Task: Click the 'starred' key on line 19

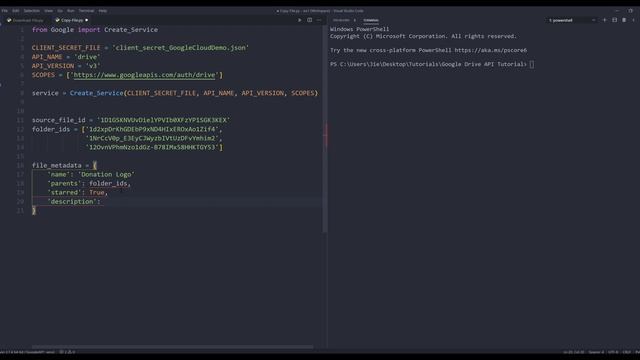Action: pyautogui.click(x=64, y=192)
